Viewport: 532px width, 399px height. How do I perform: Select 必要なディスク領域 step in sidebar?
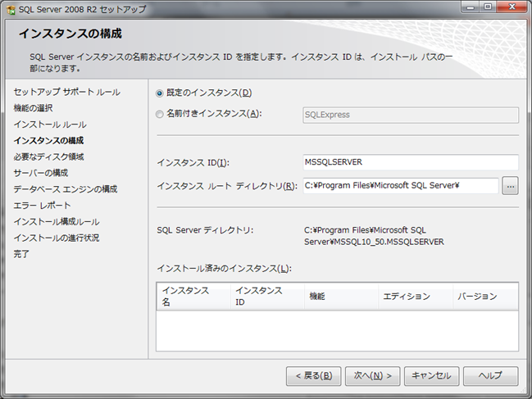point(48,156)
